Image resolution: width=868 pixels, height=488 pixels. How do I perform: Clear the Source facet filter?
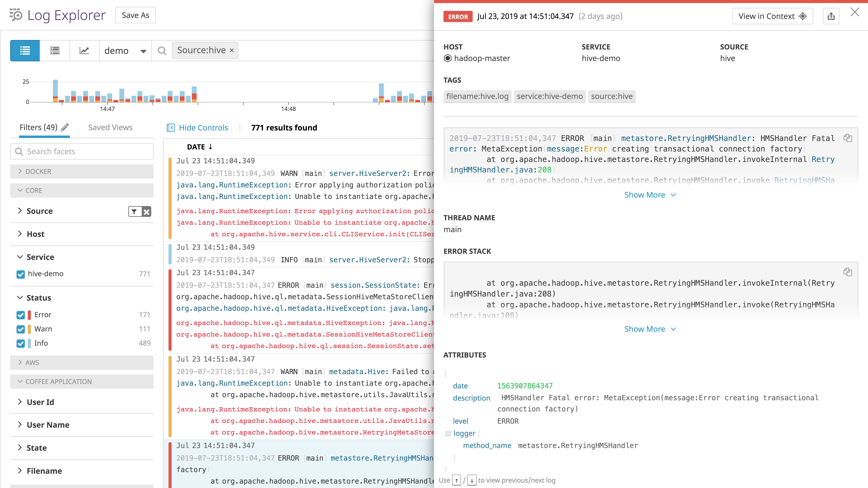pyautogui.click(x=147, y=211)
